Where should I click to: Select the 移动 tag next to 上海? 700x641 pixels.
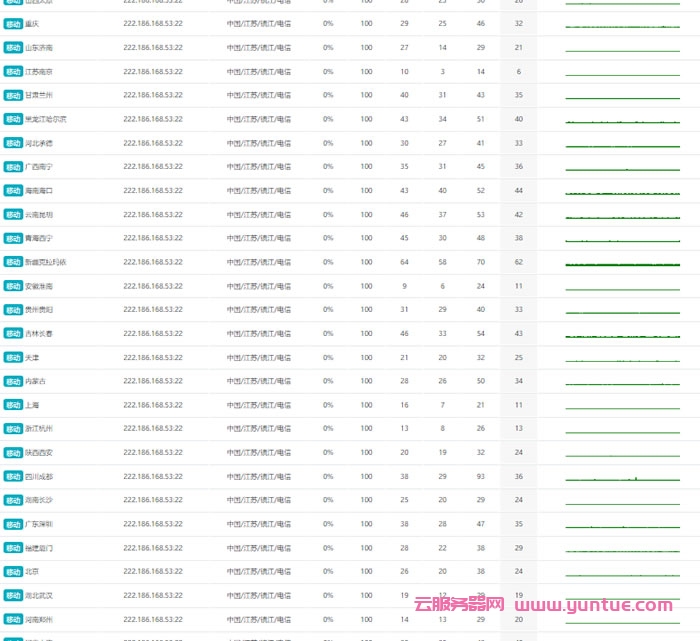[x=12, y=405]
